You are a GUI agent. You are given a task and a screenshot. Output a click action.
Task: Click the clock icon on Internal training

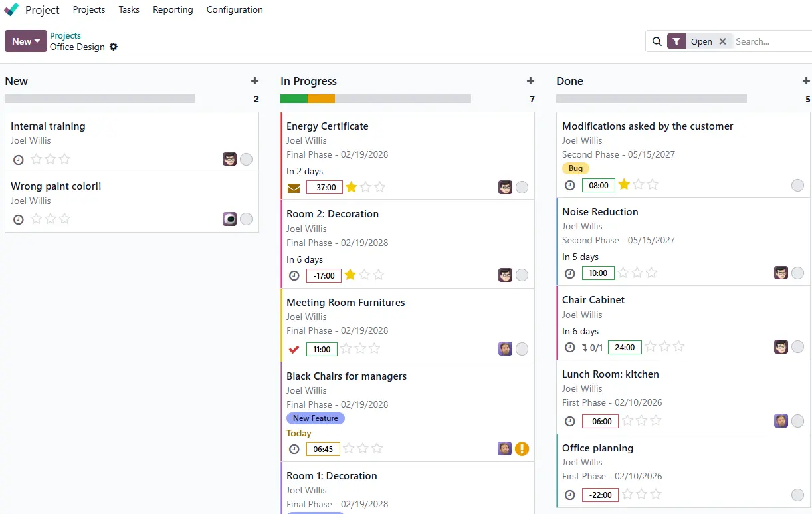point(19,160)
